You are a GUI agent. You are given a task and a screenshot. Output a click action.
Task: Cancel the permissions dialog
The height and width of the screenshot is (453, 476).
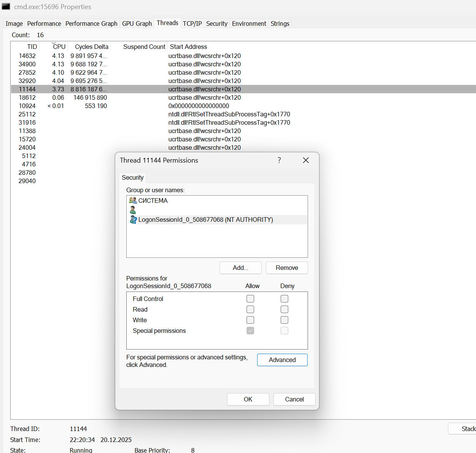click(x=294, y=399)
